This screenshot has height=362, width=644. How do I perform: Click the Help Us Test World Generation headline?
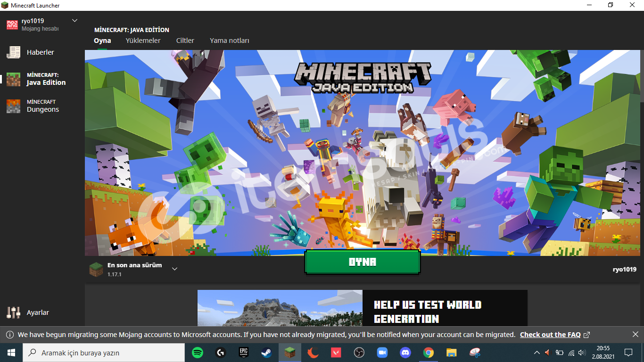pos(428,312)
